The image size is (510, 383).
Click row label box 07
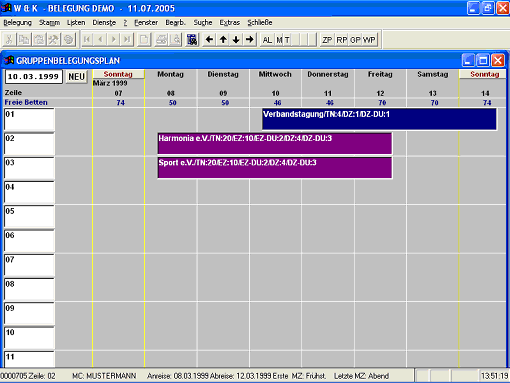(29, 265)
